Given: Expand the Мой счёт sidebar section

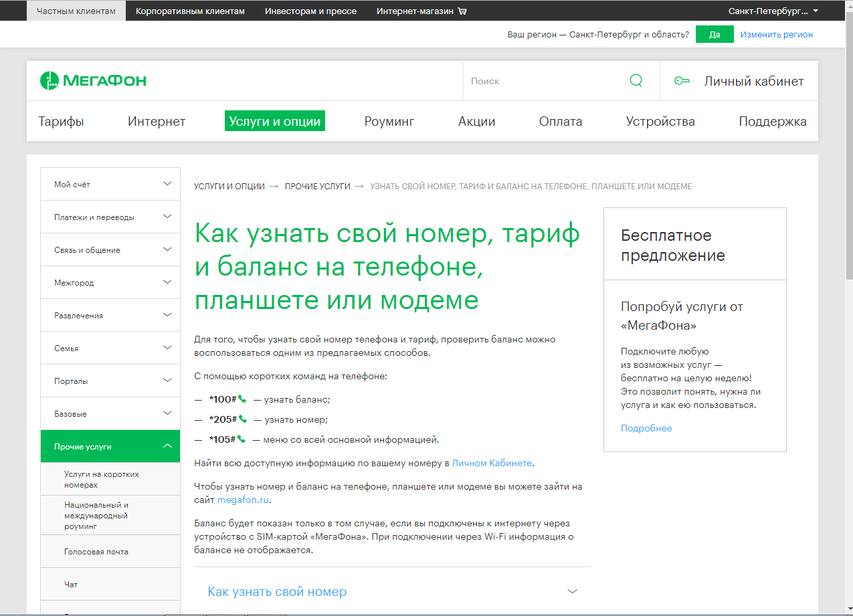Looking at the screenshot, I should coord(110,184).
